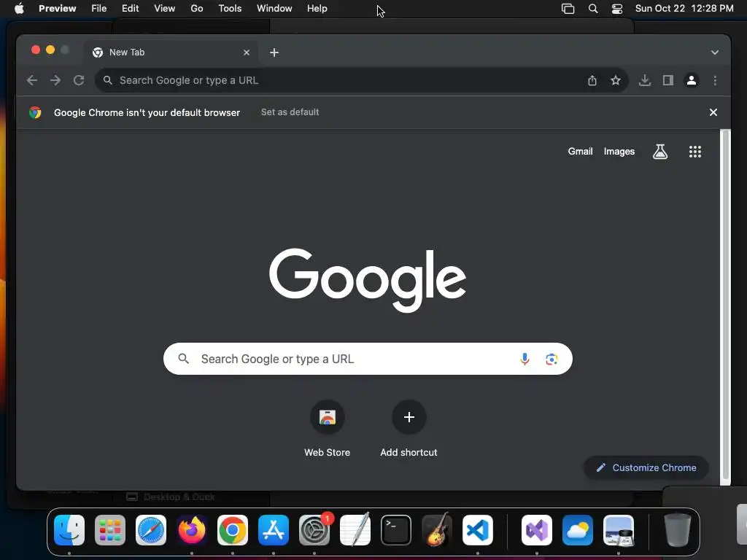Reload the page with the refresh icon

coord(79,80)
